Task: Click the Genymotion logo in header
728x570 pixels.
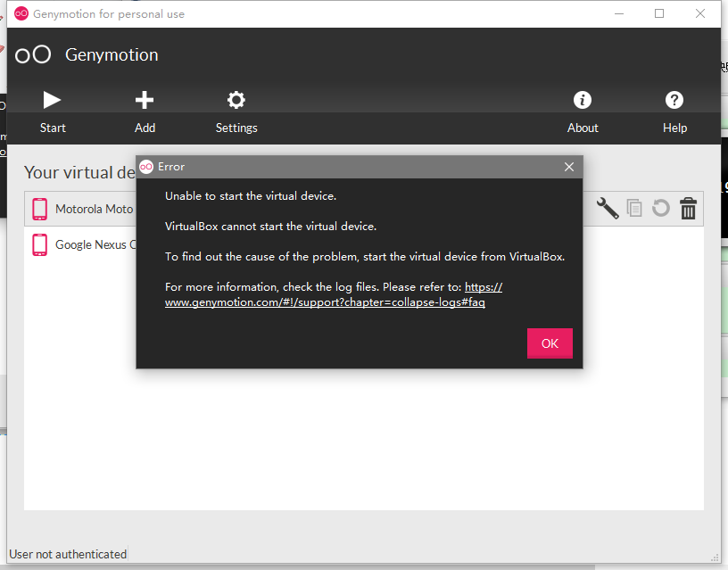Action: [33, 54]
